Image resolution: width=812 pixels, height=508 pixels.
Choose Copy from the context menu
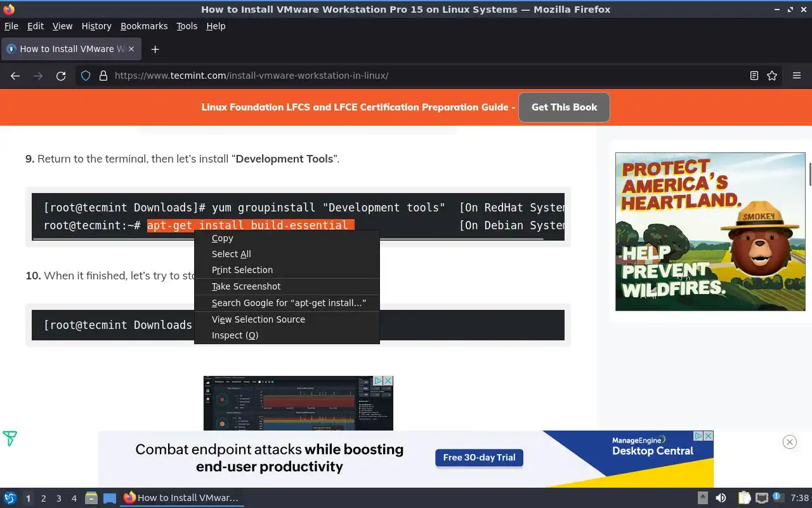(x=287, y=238)
